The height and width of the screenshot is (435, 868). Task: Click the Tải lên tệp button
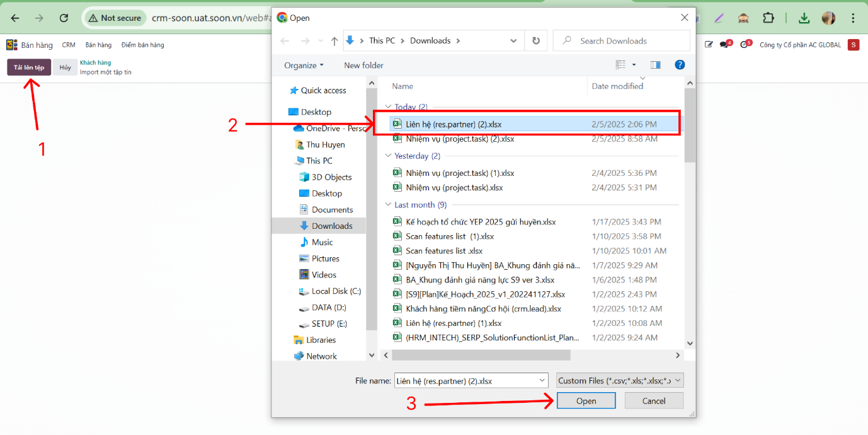tap(29, 67)
